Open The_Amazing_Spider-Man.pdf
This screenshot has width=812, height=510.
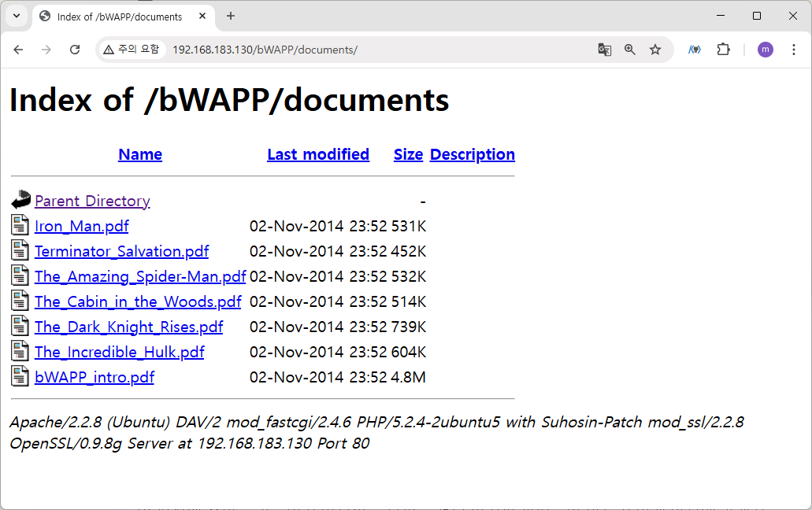click(x=140, y=277)
